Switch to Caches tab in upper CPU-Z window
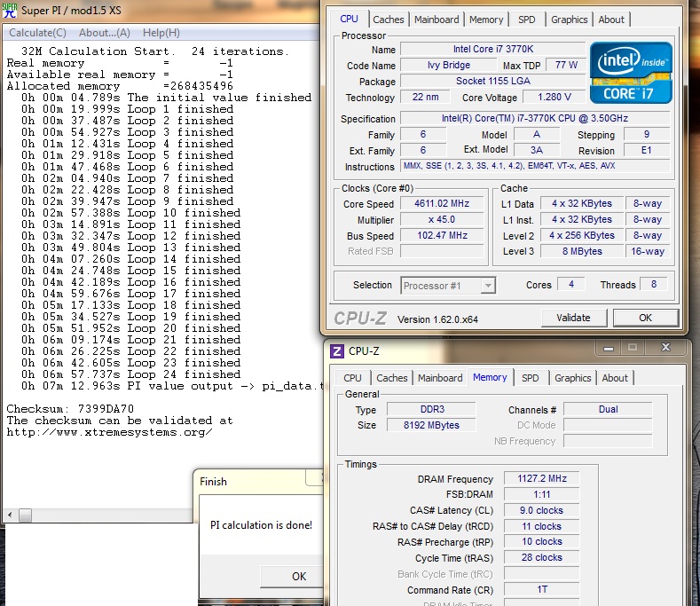Viewport: 700px width, 606px height. (x=389, y=20)
